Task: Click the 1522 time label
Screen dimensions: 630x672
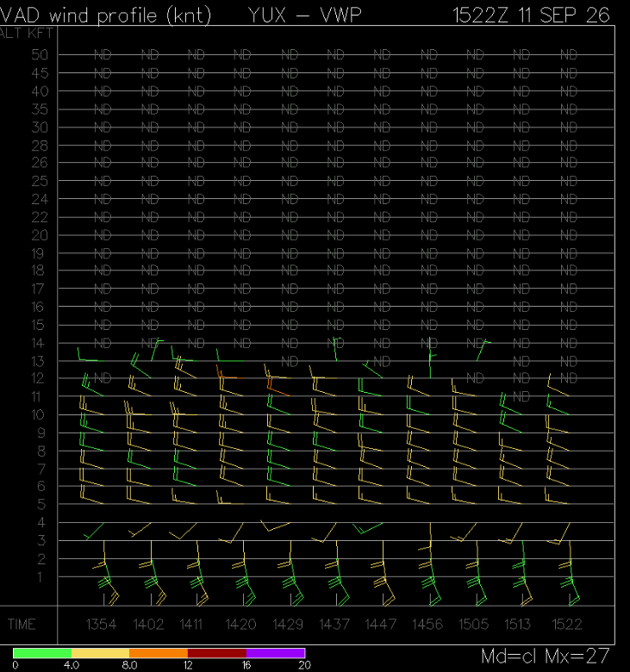Action: 566,625
